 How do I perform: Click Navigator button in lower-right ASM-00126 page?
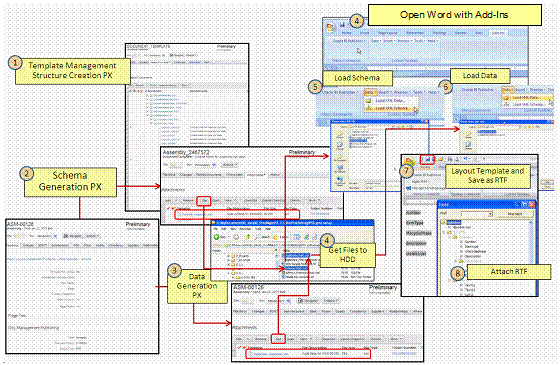[x=309, y=301]
